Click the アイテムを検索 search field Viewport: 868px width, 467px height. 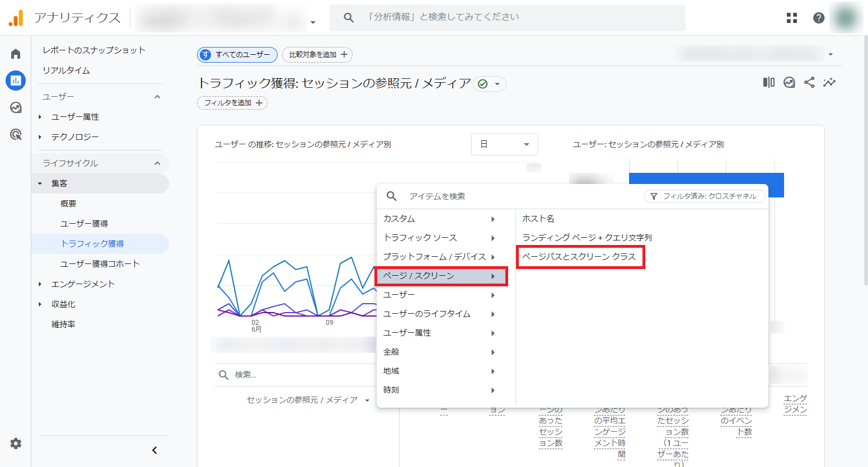click(x=504, y=196)
